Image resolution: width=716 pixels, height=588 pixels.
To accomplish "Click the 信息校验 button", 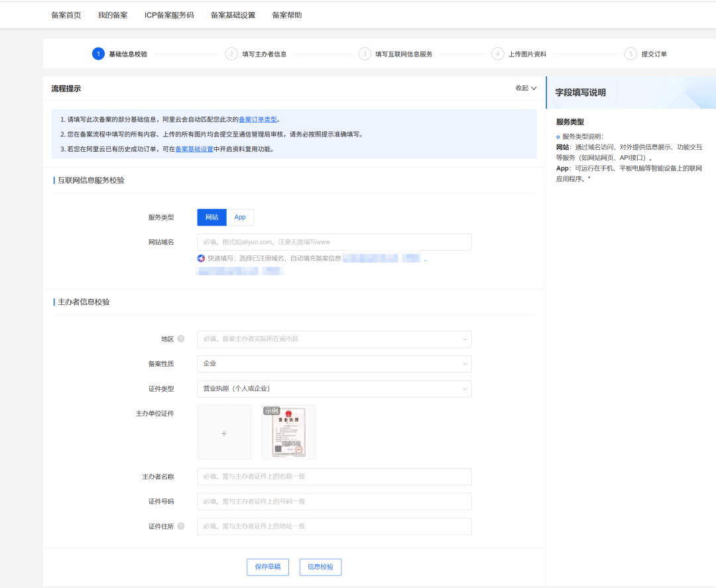I will (320, 567).
